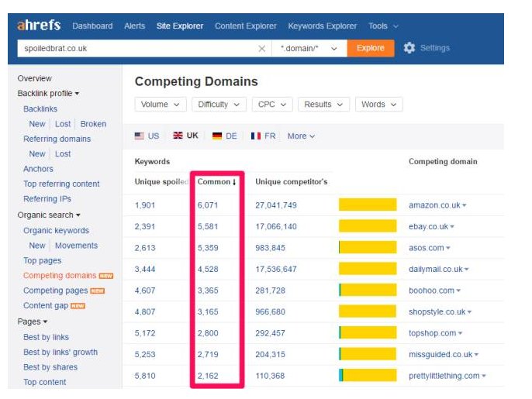
Task: Open the *.domain/* mode dropdown
Action: (309, 49)
